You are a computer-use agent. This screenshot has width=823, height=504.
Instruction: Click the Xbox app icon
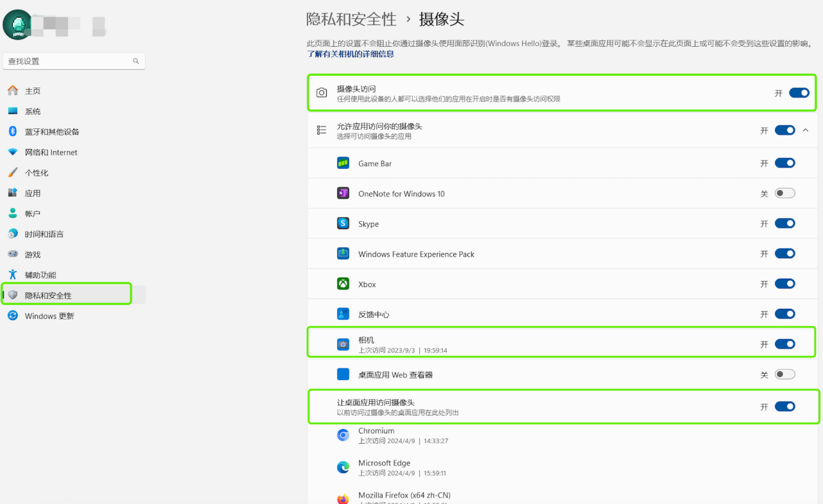point(343,284)
